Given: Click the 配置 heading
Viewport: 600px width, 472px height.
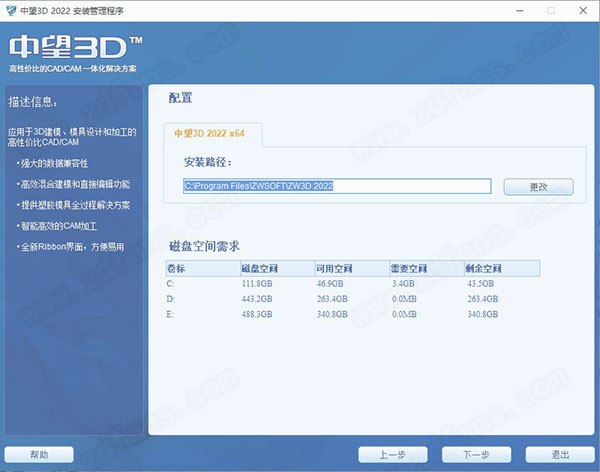Looking at the screenshot, I should coord(180,98).
